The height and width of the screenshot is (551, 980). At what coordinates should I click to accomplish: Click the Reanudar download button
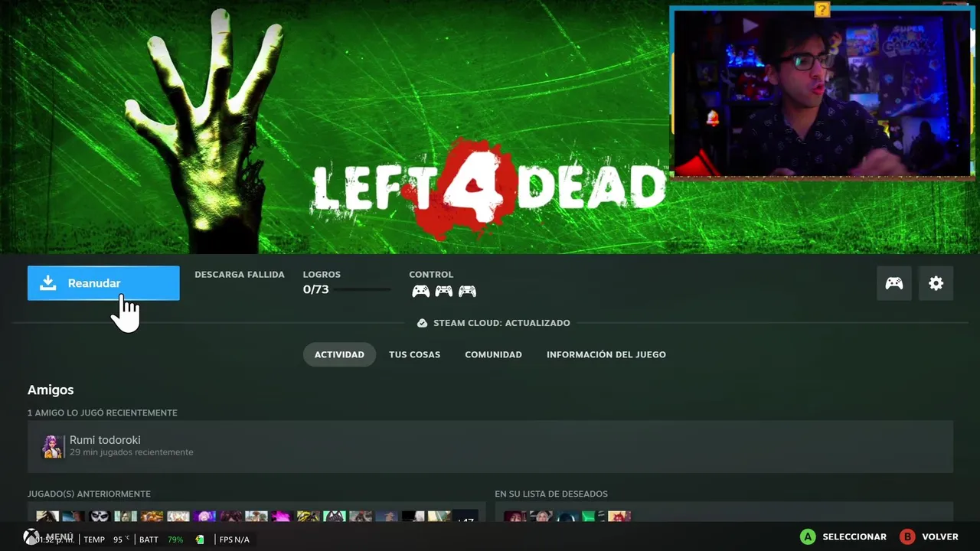coord(103,283)
